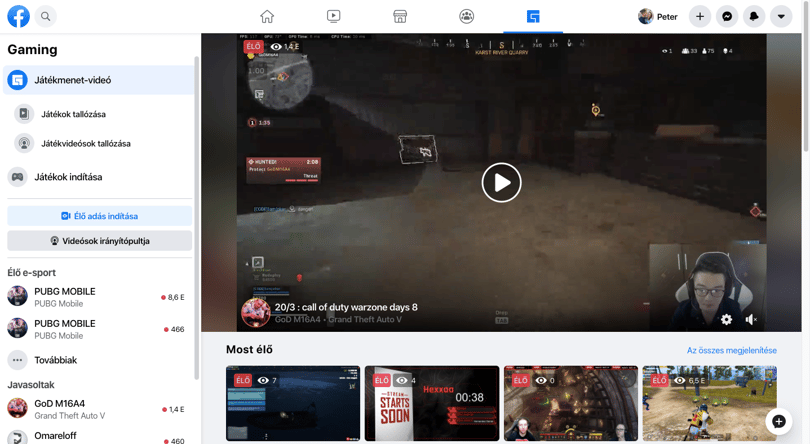810x444 pixels.
Task: Toggle the stream's mute speaker icon
Action: [x=751, y=319]
